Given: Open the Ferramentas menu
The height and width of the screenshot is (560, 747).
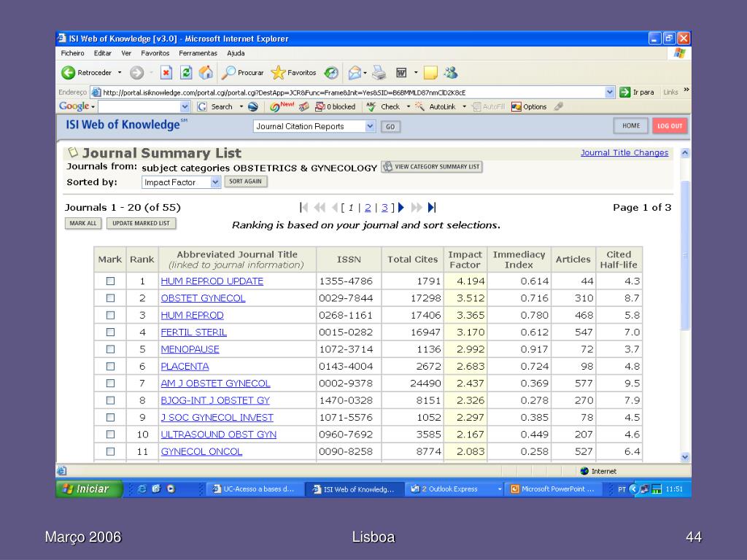Looking at the screenshot, I should 198,53.
